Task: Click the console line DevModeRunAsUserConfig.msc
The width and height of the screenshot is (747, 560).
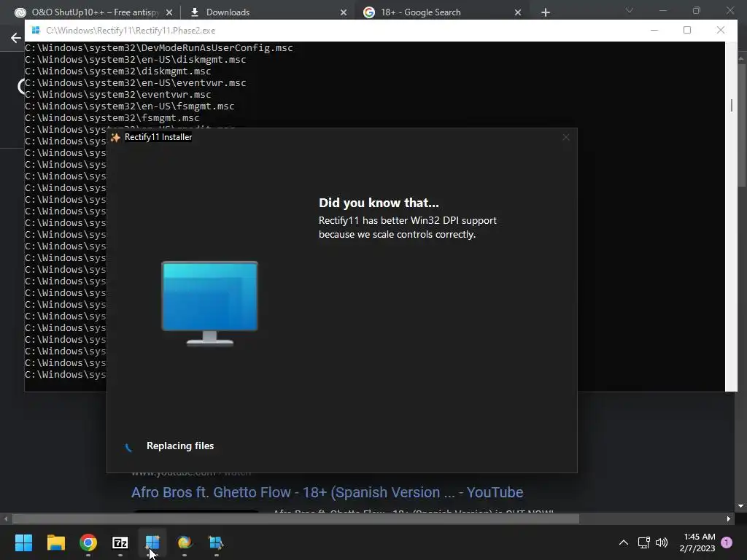Action: click(158, 47)
